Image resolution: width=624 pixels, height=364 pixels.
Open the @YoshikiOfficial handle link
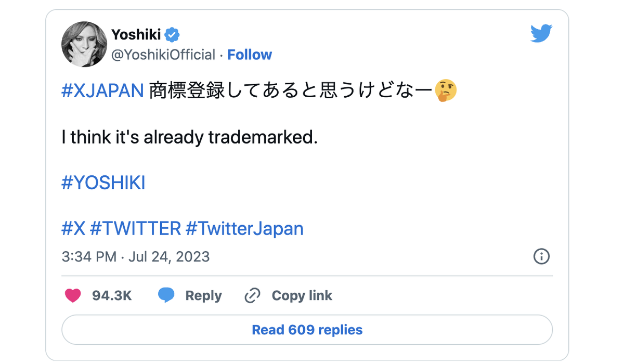[163, 55]
